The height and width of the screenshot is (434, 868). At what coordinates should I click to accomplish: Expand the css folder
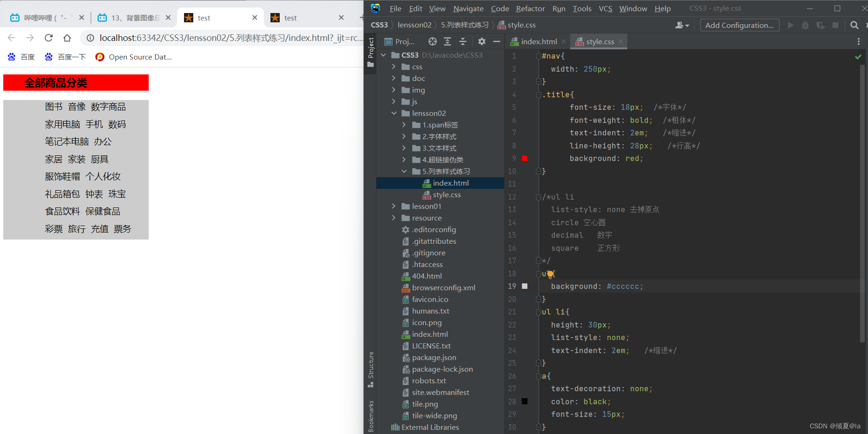point(394,67)
